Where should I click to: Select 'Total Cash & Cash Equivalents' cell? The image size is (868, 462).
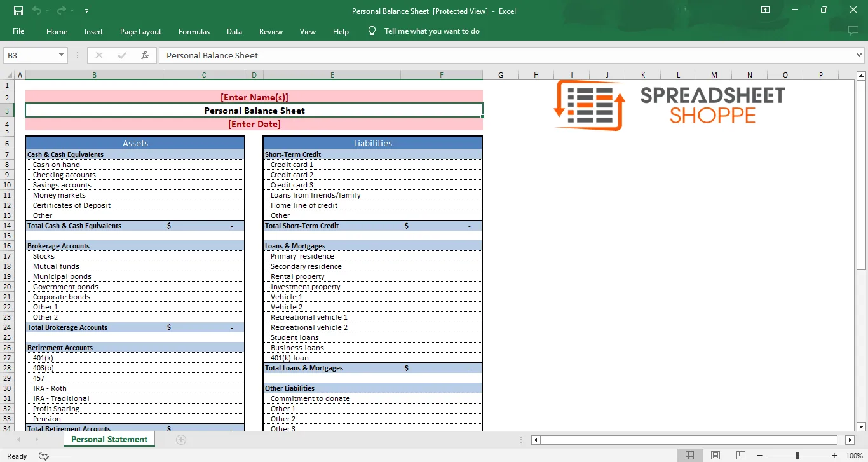click(x=94, y=226)
